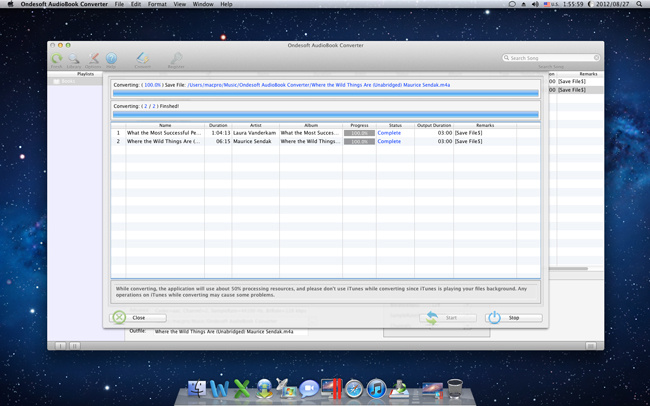Open Parallels Desktop from the Dock
The height and width of the screenshot is (406, 650).
[x=331, y=389]
